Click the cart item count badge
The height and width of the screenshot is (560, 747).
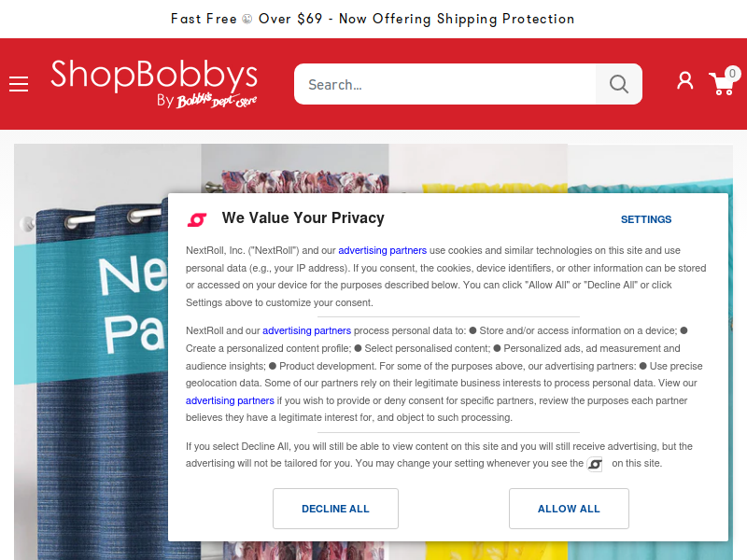coord(732,74)
